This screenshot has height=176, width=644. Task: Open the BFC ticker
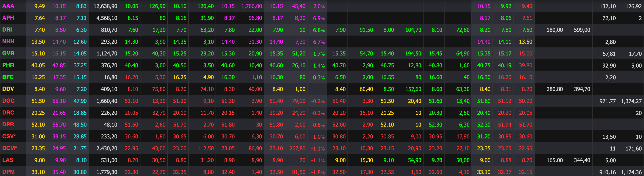click(8, 77)
